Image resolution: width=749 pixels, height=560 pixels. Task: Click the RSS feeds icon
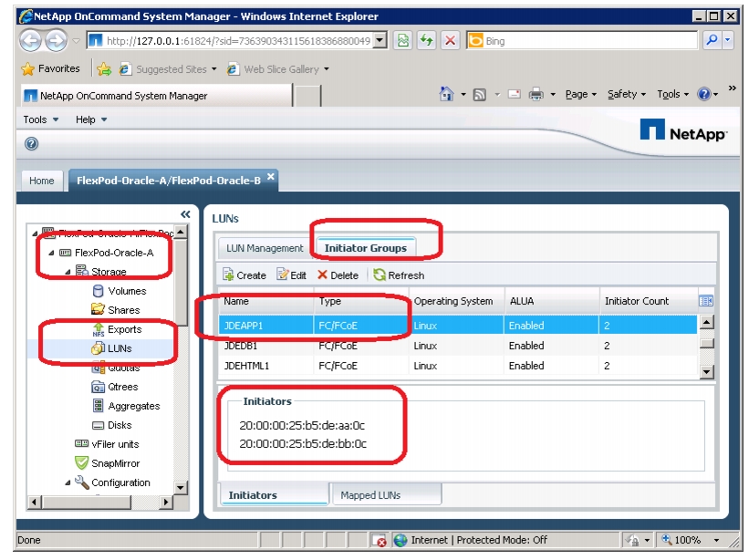[x=480, y=95]
